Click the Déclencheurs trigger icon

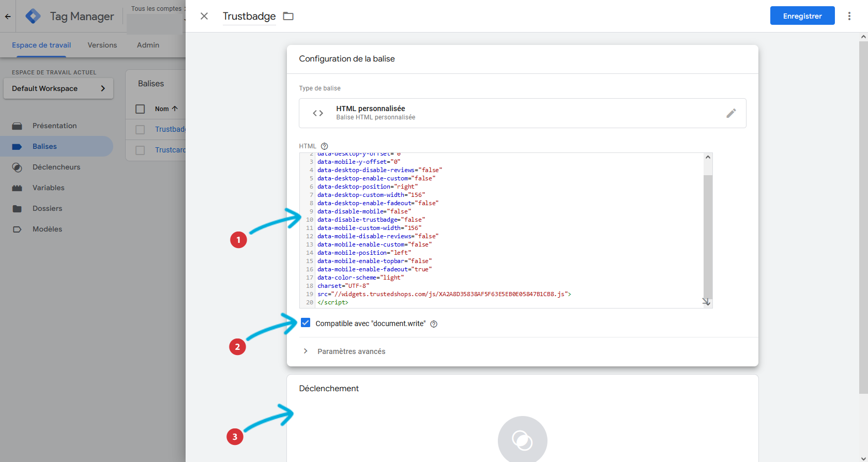pos(17,167)
